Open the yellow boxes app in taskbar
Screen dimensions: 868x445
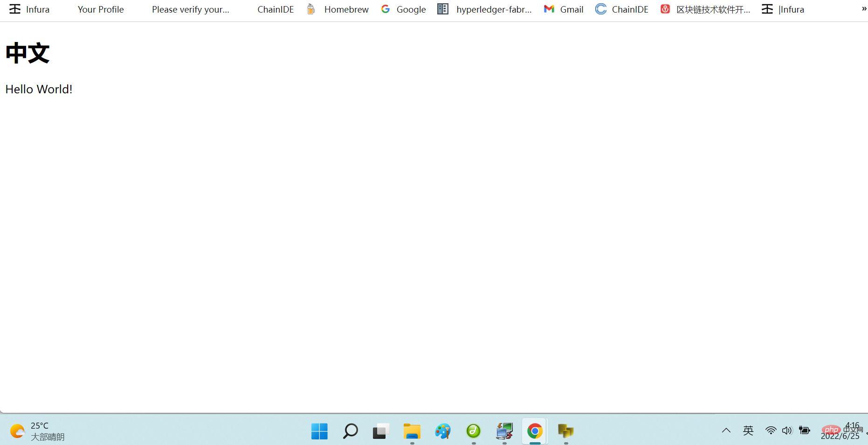(565, 431)
